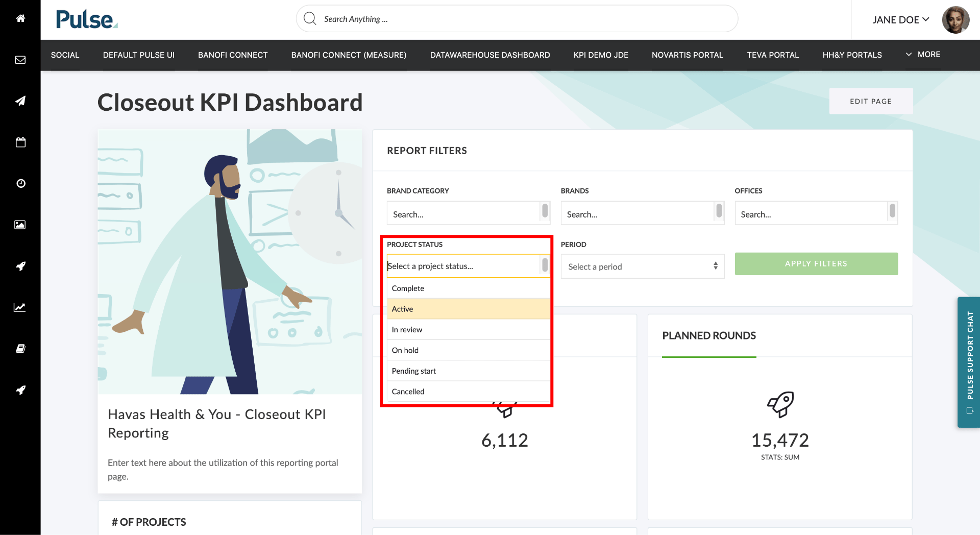Screen dimensions: 980x535
Task: Click the bottom rocket sidebar icon
Action: click(20, 390)
